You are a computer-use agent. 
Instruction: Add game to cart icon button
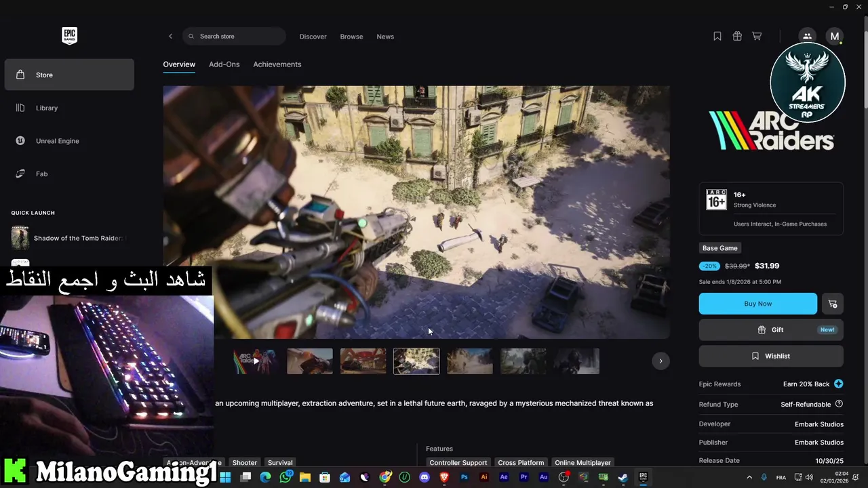(x=833, y=304)
